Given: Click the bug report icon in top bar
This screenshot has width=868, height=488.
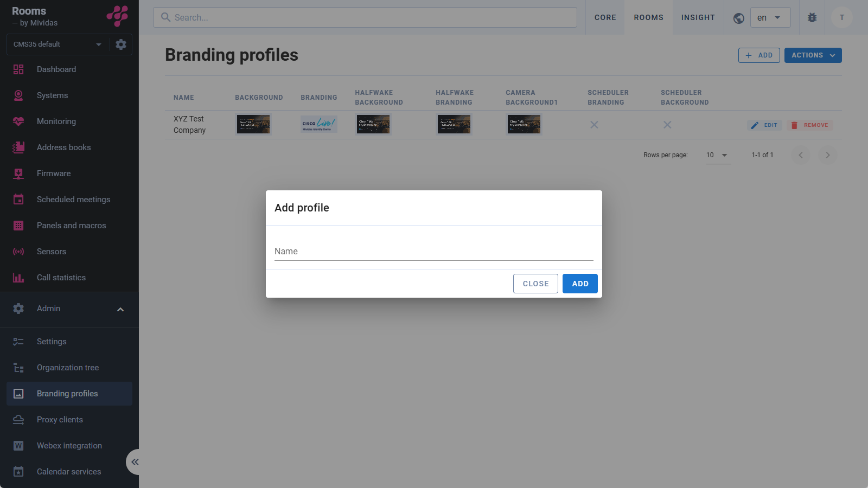Looking at the screenshot, I should coord(812,17).
